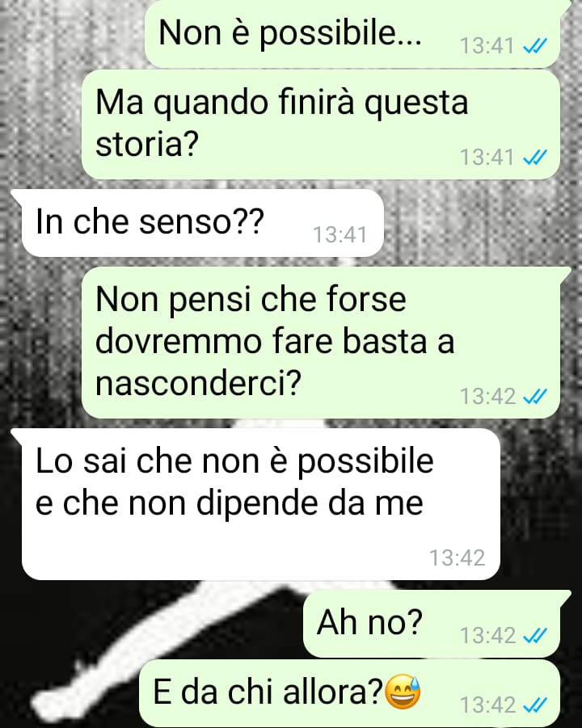Tap the read ticks on 'E da chi allora?'
Viewport: 582px width, 728px height.
coord(535,705)
